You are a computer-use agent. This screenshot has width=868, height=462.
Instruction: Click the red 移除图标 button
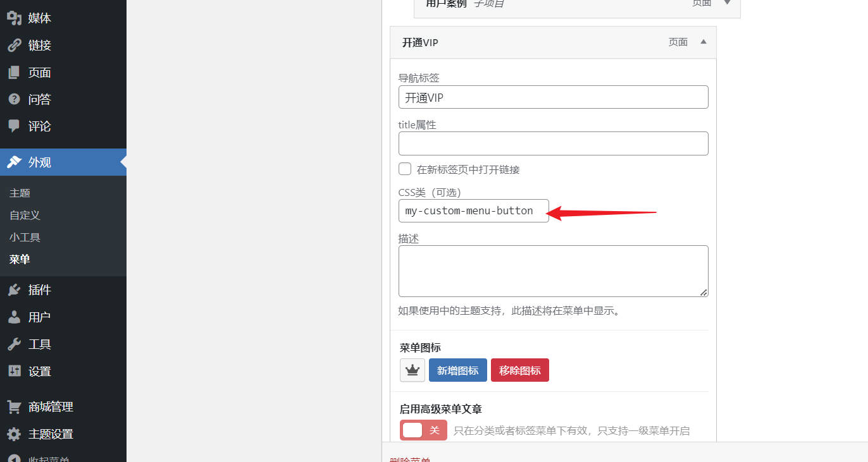click(519, 370)
